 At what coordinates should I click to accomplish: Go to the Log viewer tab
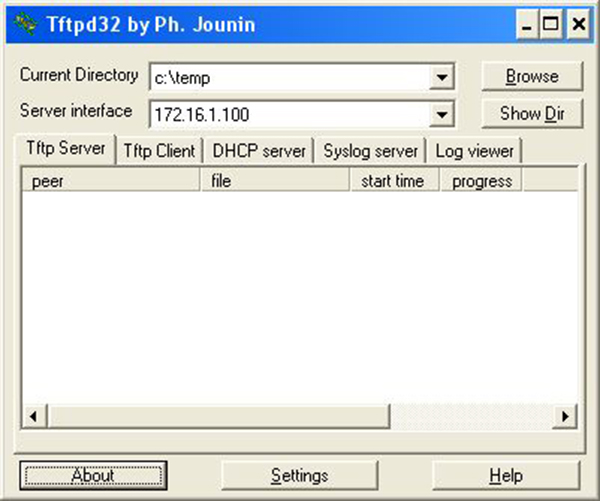pos(474,151)
